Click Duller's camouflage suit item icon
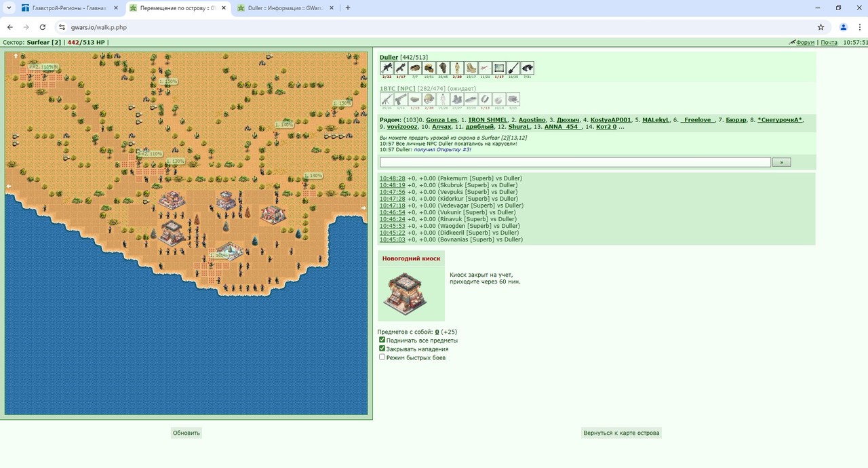This screenshot has height=468, width=868. click(x=457, y=68)
